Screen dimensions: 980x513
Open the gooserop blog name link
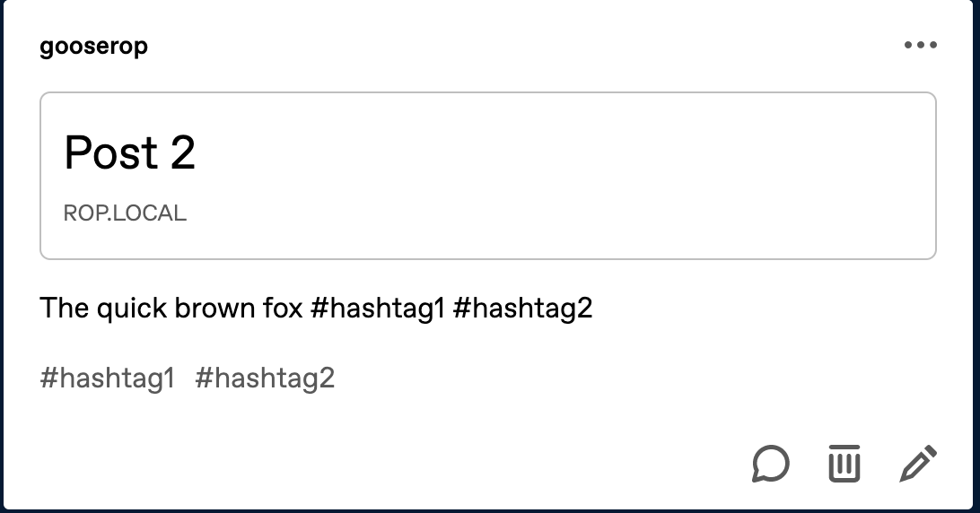(x=93, y=47)
